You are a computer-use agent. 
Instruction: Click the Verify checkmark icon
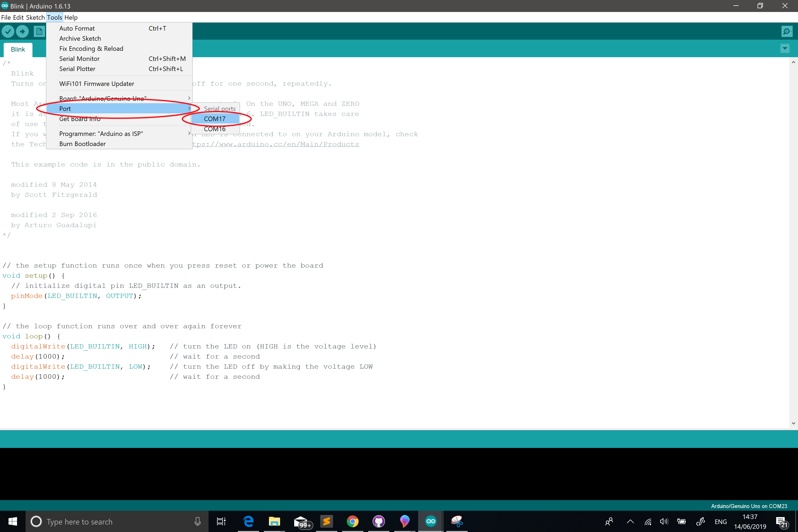coord(8,32)
